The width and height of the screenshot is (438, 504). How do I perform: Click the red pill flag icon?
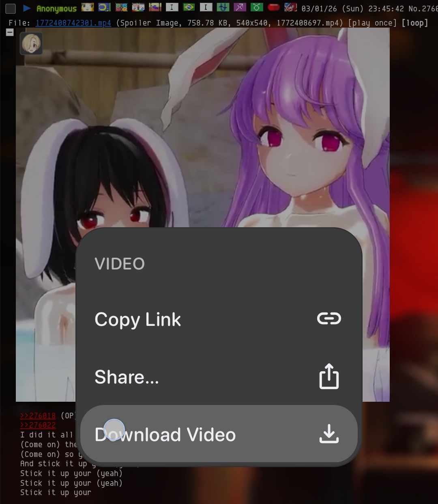coord(274,7)
